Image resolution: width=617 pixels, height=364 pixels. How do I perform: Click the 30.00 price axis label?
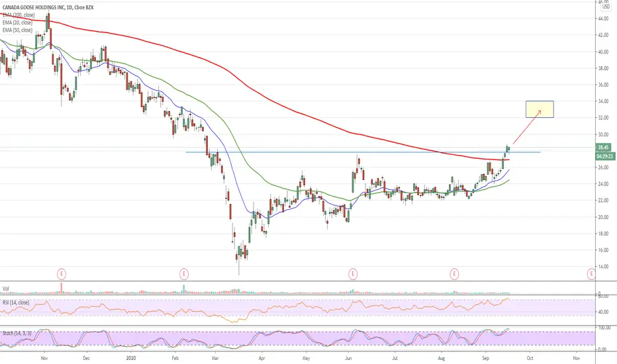point(603,134)
